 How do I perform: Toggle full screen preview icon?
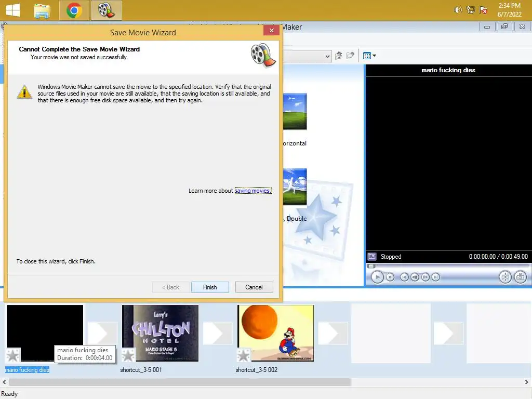click(x=372, y=257)
